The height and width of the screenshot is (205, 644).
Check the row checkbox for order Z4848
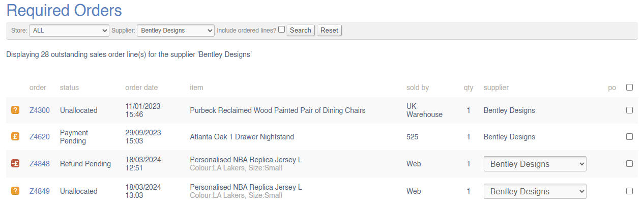pos(629,164)
